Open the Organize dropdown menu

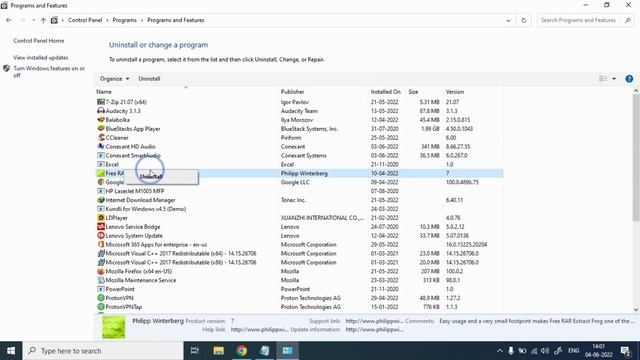point(114,79)
